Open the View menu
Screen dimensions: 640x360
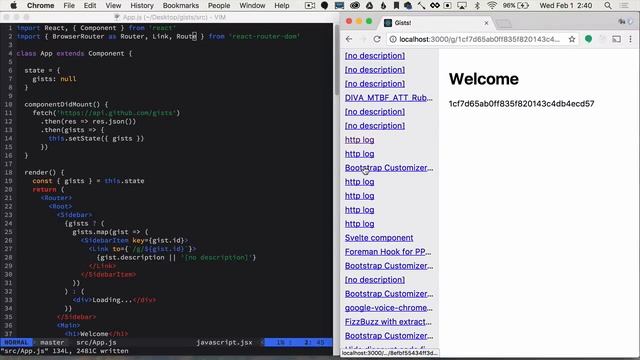113,5
